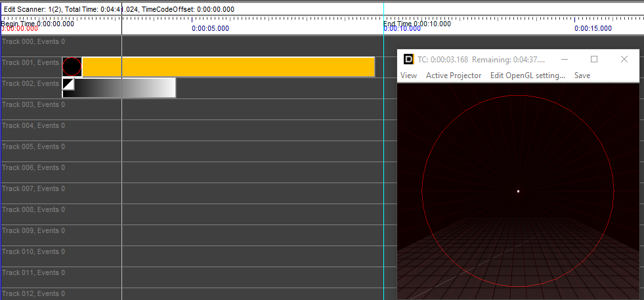Open the View menu in preview window

tap(408, 75)
